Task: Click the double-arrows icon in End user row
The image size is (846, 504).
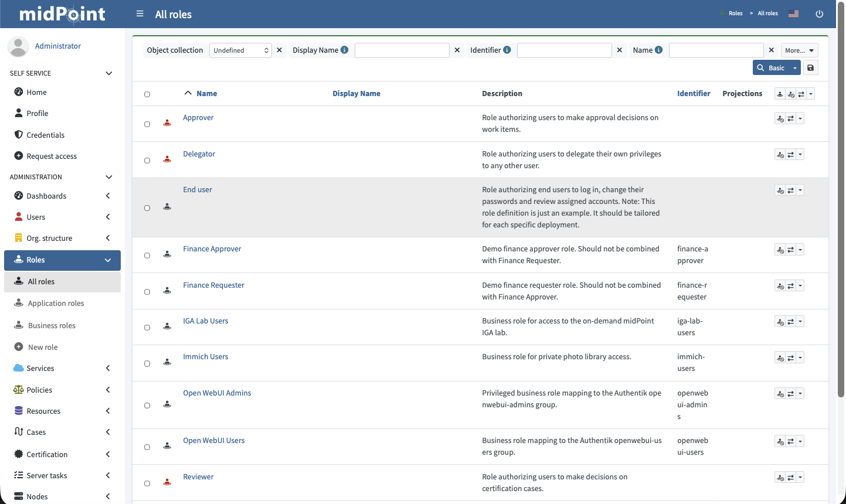Action: coord(790,190)
